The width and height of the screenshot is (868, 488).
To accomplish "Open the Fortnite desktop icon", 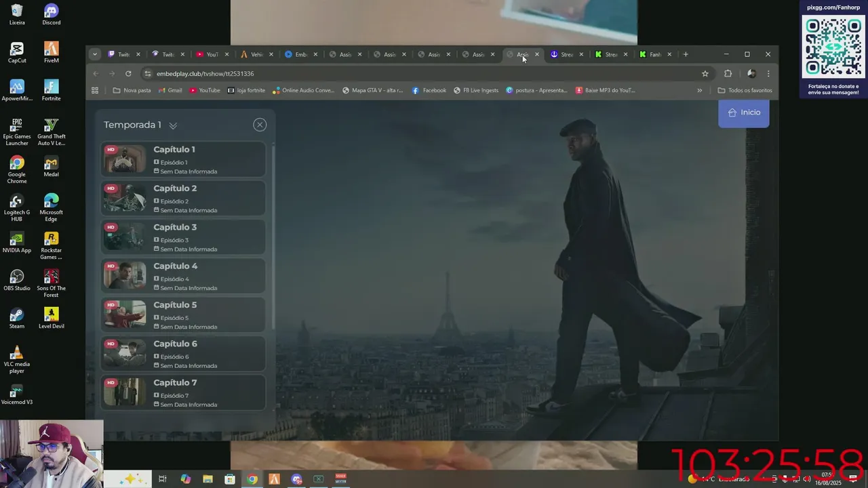I will tap(51, 90).
